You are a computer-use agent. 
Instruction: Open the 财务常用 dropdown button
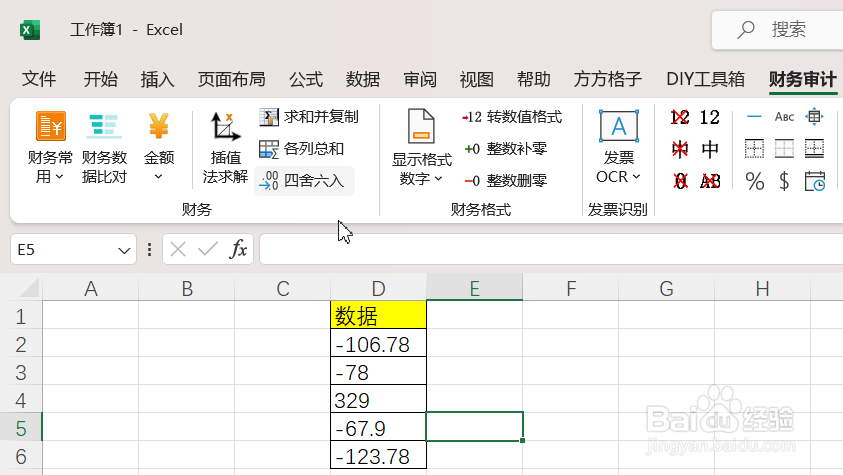50,147
